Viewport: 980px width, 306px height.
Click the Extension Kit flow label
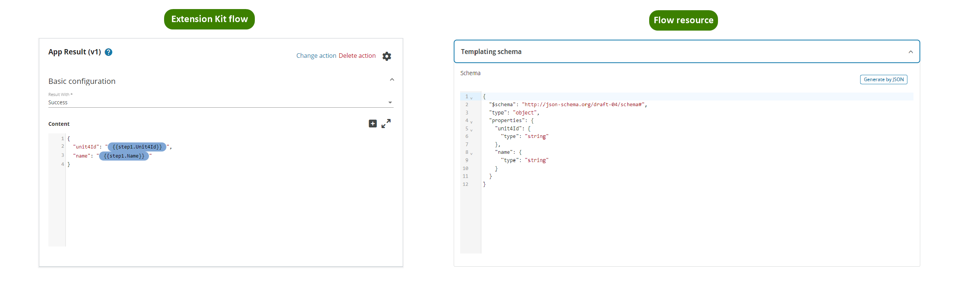pyautogui.click(x=209, y=19)
